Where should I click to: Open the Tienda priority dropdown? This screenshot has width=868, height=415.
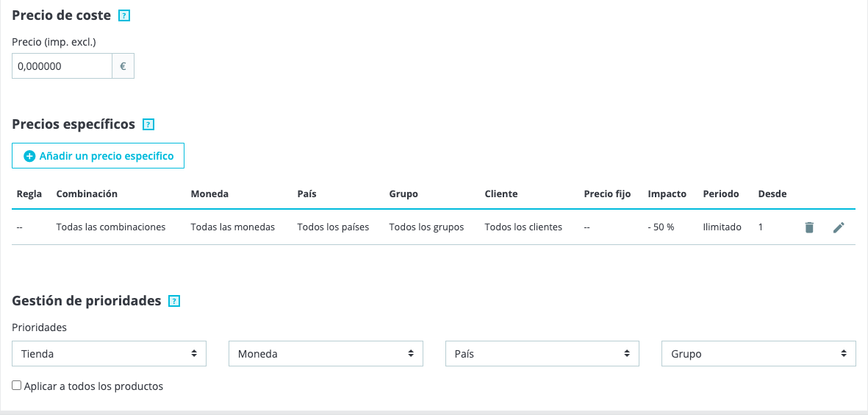[x=109, y=353]
